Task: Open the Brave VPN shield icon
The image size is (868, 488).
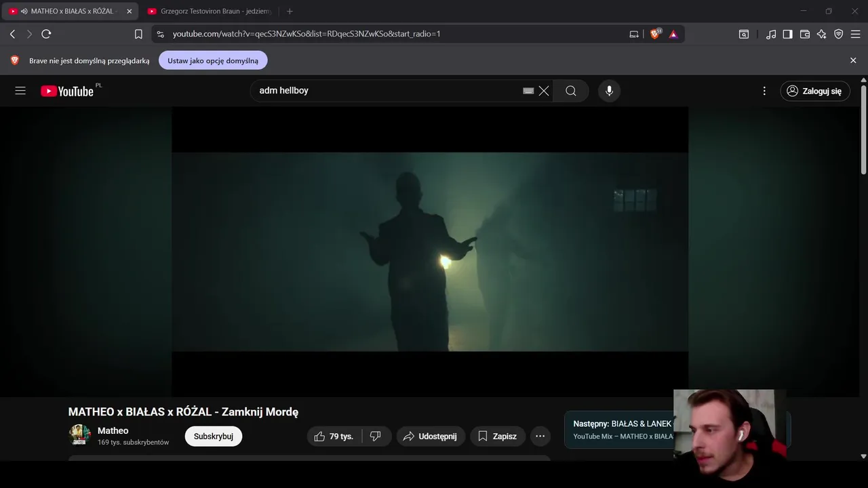Action: [839, 34]
